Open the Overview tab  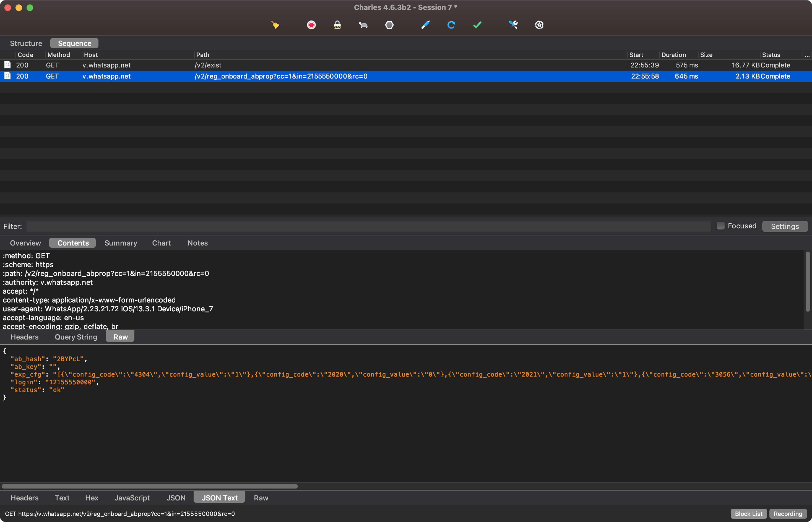click(x=25, y=243)
